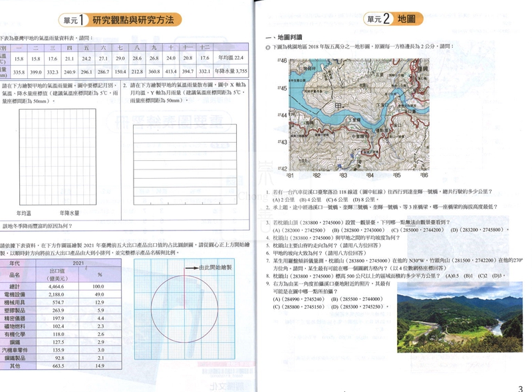Select the 機械用具 row label
This screenshot has width=532, height=392.
pos(15,302)
